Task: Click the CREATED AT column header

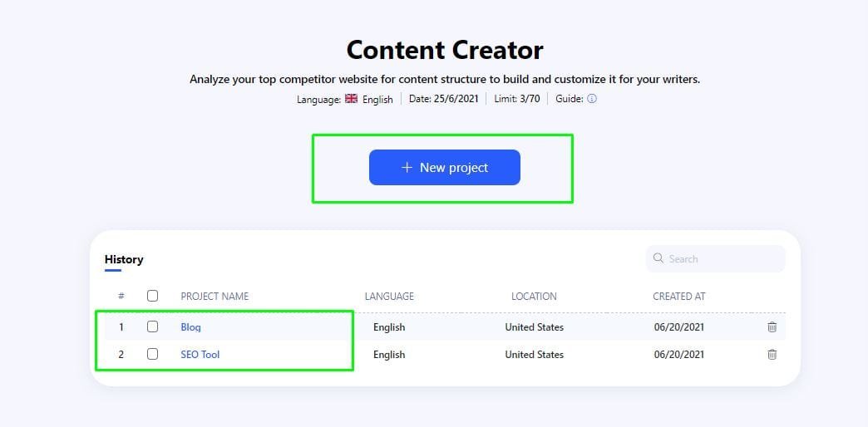Action: [x=679, y=297]
